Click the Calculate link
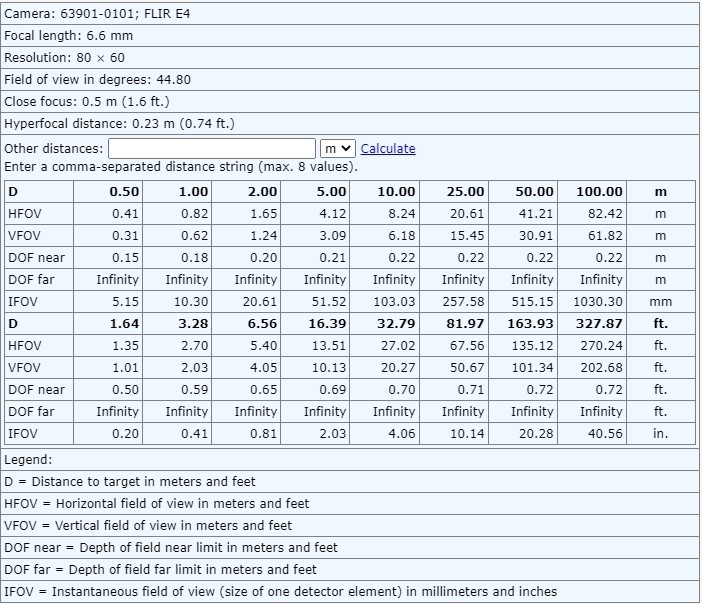The width and height of the screenshot is (702, 604). click(387, 148)
